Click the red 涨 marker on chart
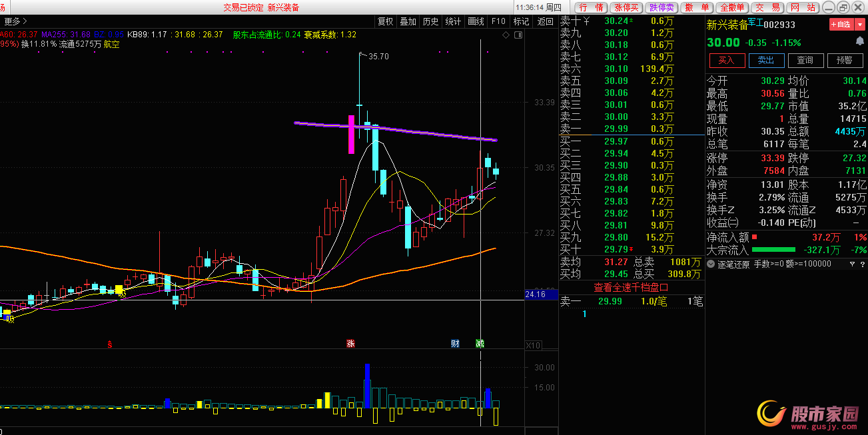The width and height of the screenshot is (868, 435). click(x=350, y=344)
